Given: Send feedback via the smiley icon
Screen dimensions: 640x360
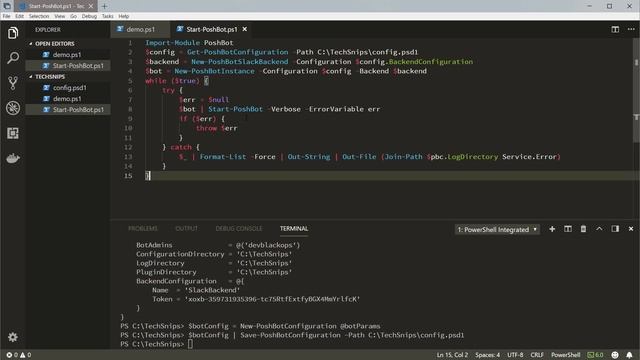Looking at the screenshot, I should (x=615, y=355).
